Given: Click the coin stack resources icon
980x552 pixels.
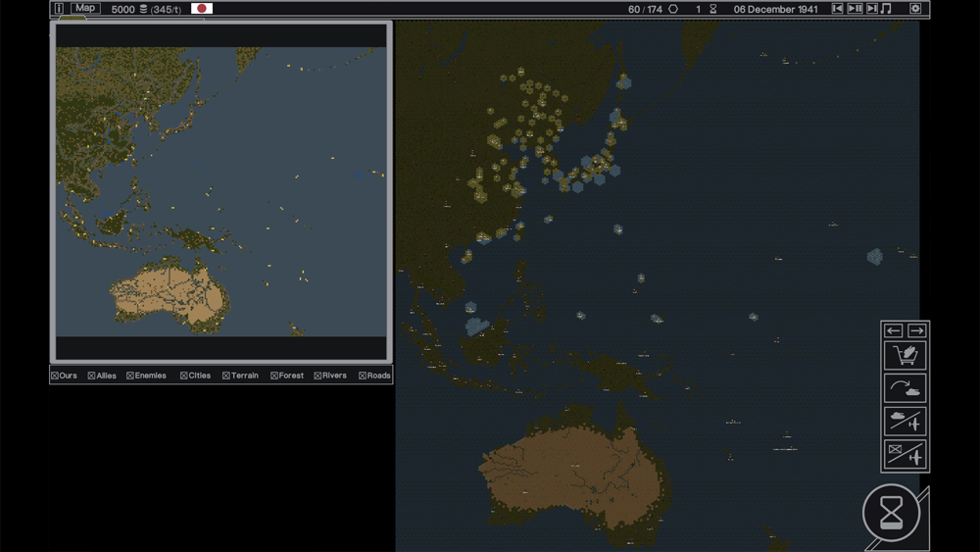Looking at the screenshot, I should tap(143, 9).
